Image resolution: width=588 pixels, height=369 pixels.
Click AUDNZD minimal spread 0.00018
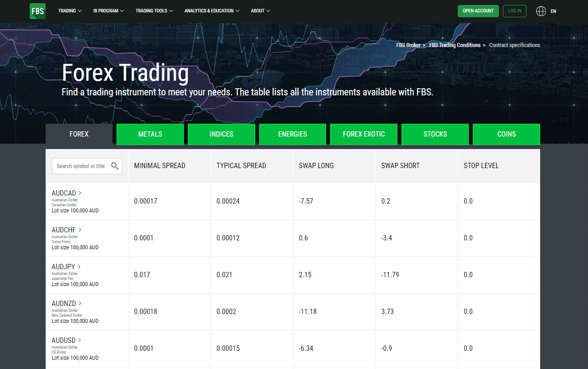(146, 312)
